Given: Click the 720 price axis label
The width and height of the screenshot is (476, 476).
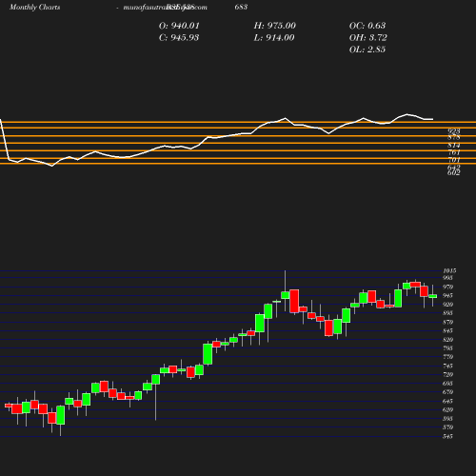Looking at the screenshot, I should point(448,375).
